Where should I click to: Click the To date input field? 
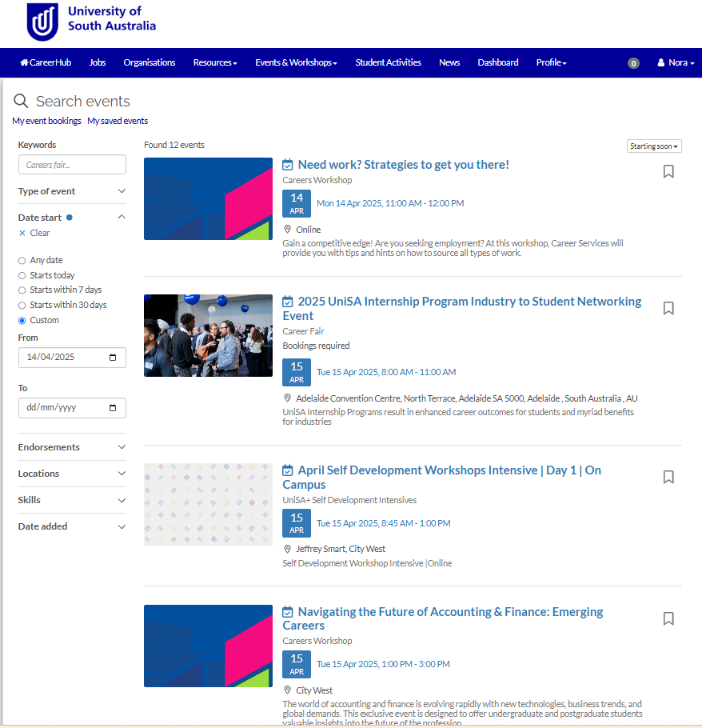(72, 408)
